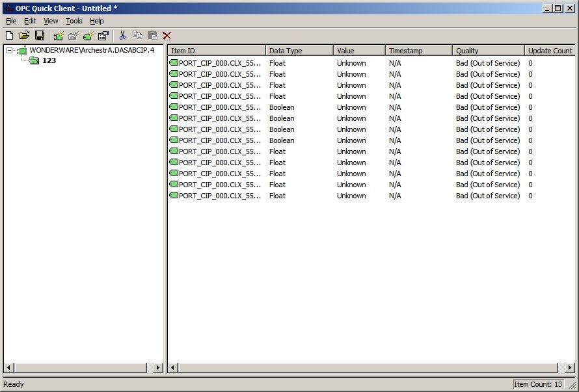The height and width of the screenshot is (392, 579).
Task: Open the File menu
Action: 11,21
